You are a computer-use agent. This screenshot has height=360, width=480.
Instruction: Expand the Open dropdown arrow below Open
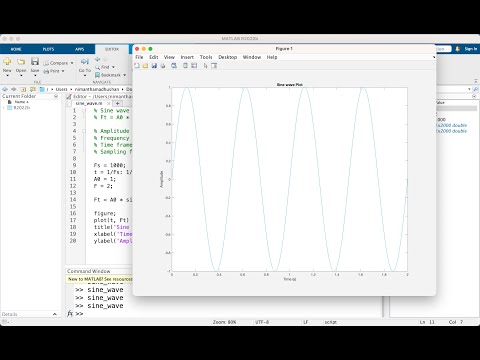coord(21,76)
